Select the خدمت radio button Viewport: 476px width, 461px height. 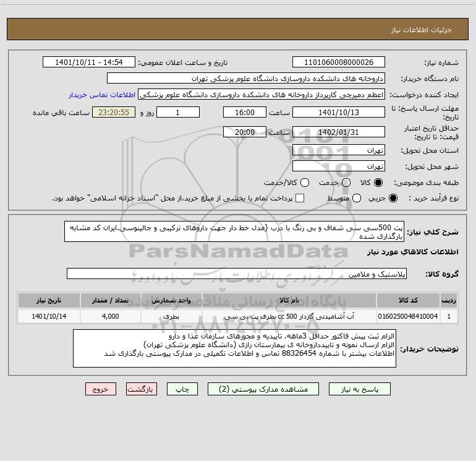pyautogui.click(x=346, y=183)
